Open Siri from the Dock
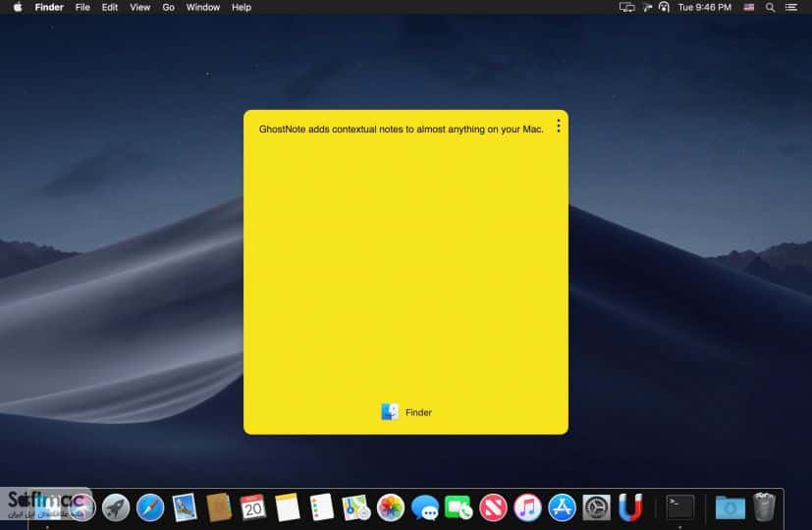 coord(81,507)
